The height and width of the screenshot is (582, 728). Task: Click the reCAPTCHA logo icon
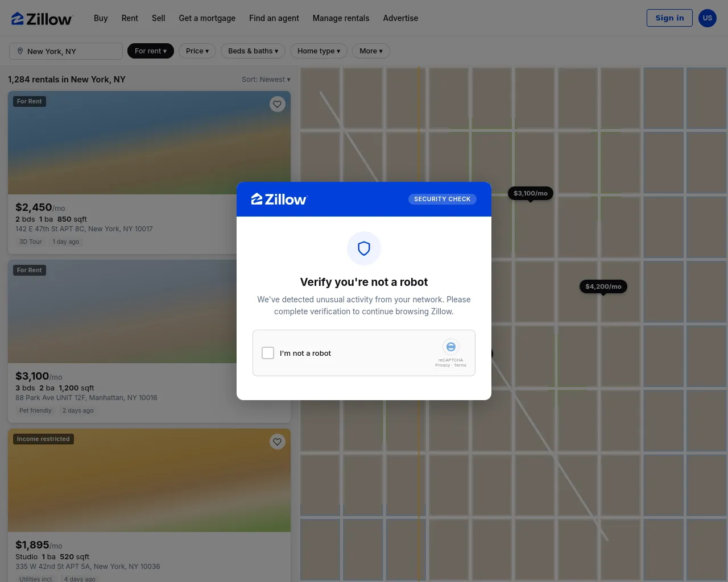[x=450, y=347]
